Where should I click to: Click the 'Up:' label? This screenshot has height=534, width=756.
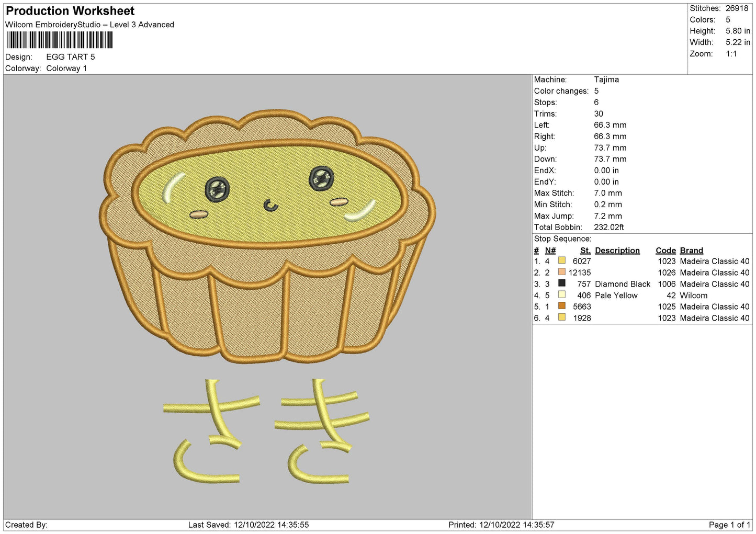pyautogui.click(x=540, y=148)
